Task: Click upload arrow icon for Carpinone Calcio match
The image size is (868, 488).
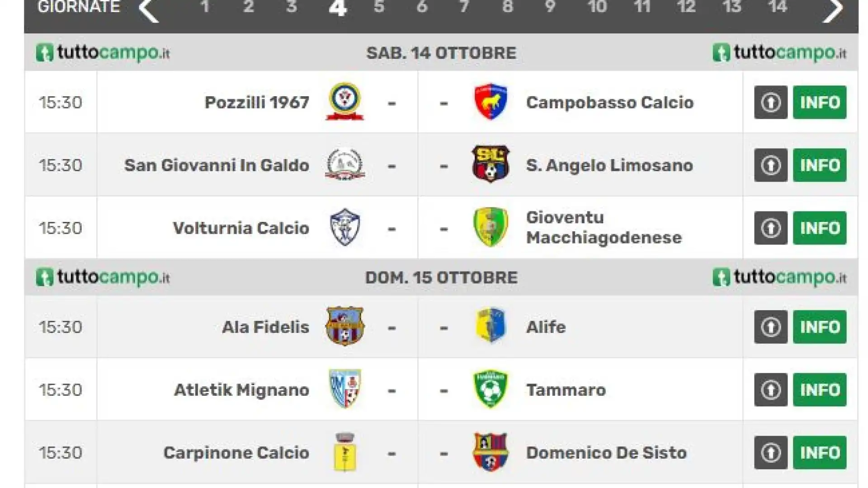Action: coord(771,452)
